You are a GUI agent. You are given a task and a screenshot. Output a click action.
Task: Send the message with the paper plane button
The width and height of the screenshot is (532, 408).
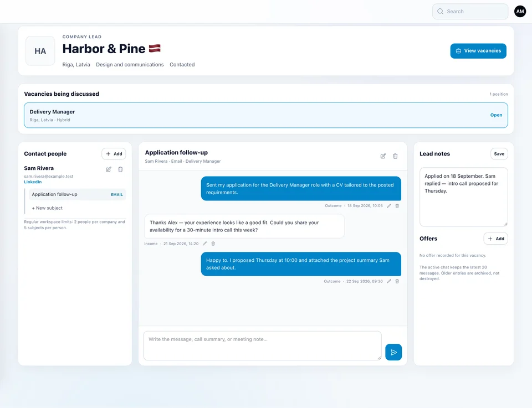click(x=393, y=353)
